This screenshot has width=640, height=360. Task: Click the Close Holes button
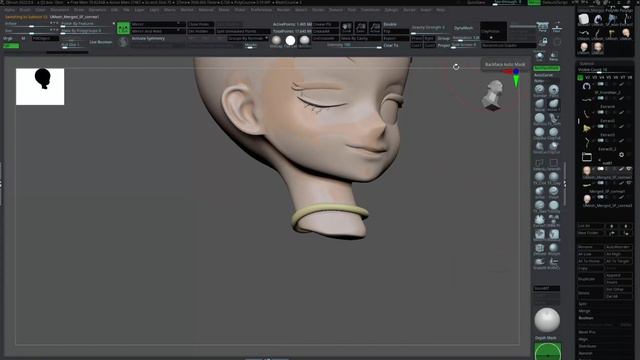tap(200, 24)
